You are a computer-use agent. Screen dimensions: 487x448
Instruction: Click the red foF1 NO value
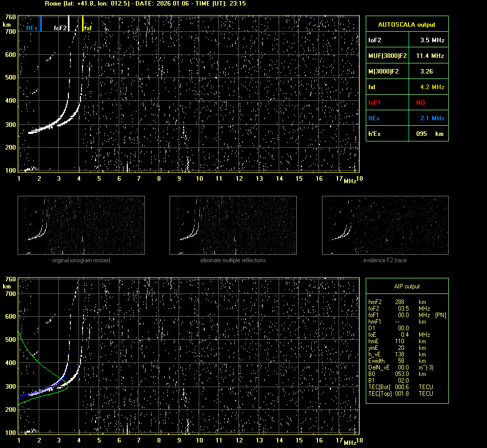pyautogui.click(x=420, y=102)
